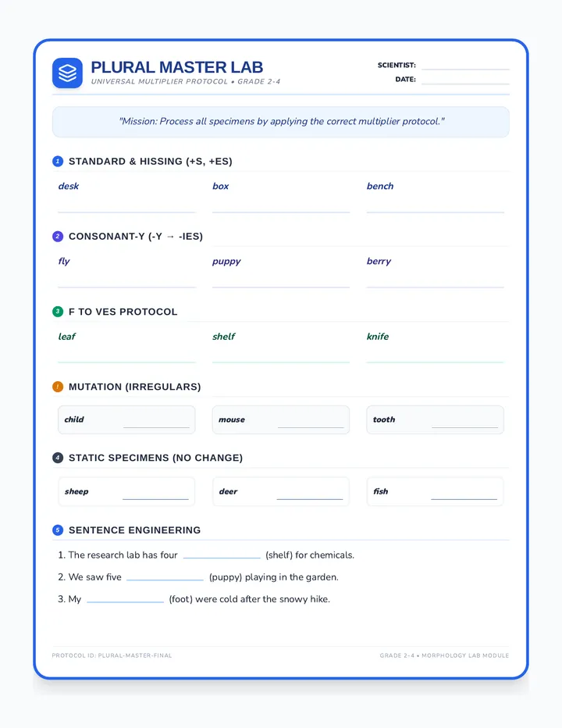Click the Date entry line

[465, 84]
